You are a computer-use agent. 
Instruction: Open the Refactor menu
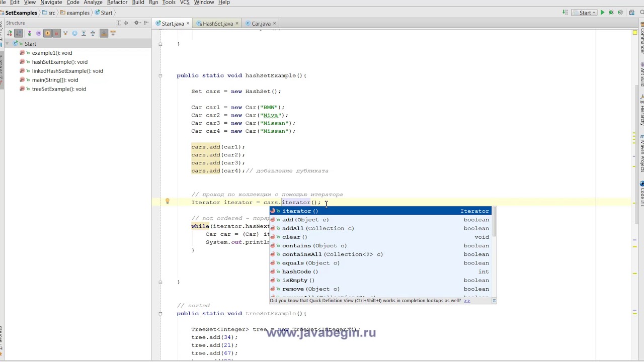coord(117,3)
